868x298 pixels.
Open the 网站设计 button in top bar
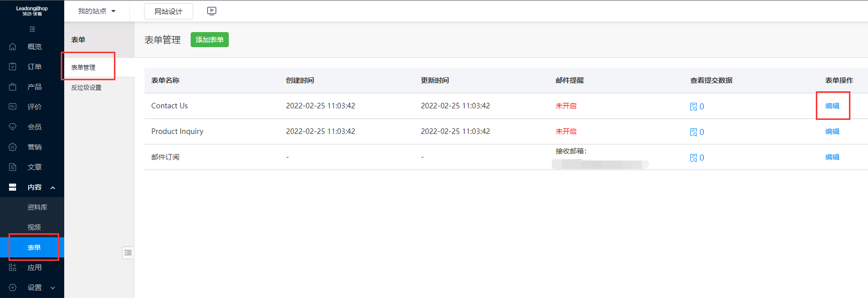click(x=169, y=12)
